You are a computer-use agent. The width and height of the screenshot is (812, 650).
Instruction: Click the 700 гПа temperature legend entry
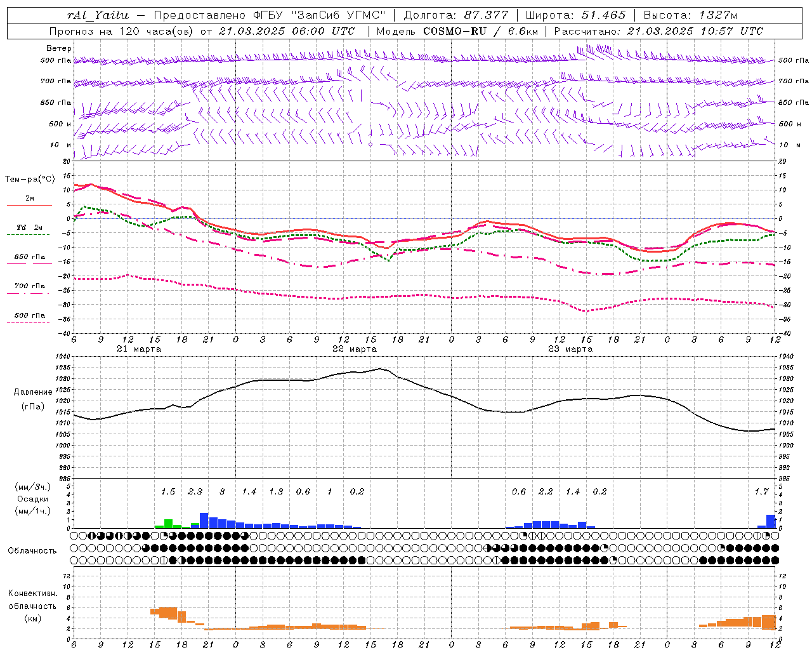[29, 286]
